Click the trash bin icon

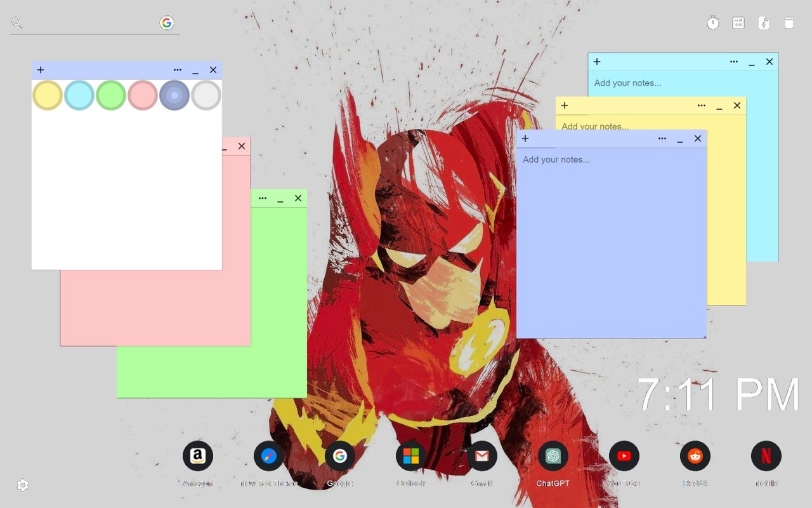[789, 23]
